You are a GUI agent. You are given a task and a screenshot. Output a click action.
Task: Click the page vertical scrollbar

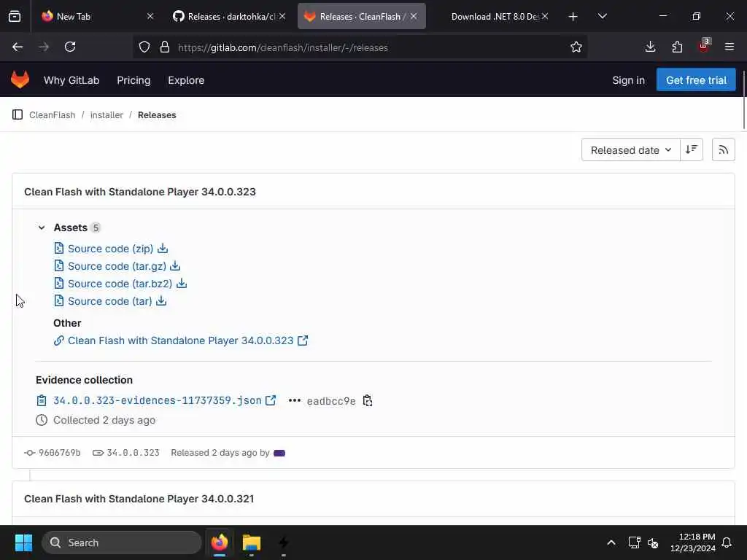point(743,99)
